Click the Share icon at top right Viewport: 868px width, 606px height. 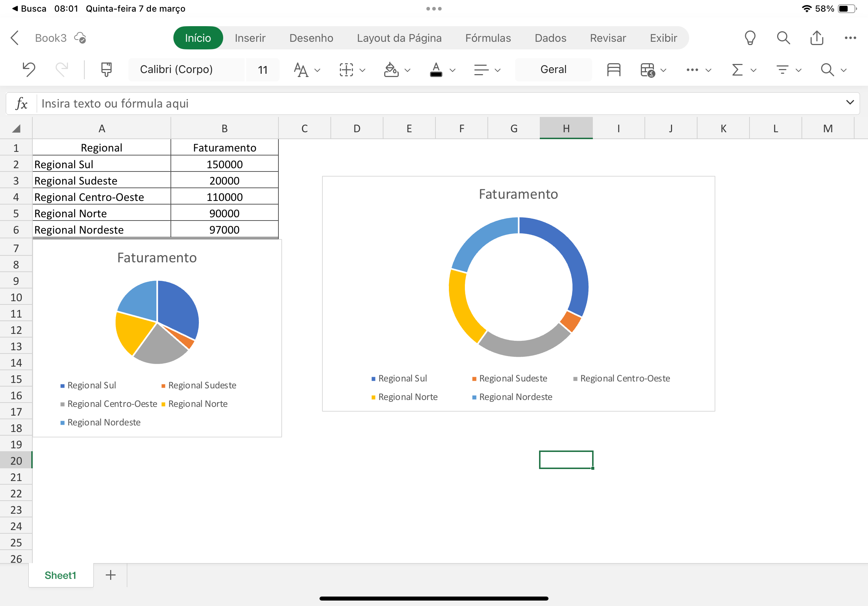pyautogui.click(x=817, y=38)
